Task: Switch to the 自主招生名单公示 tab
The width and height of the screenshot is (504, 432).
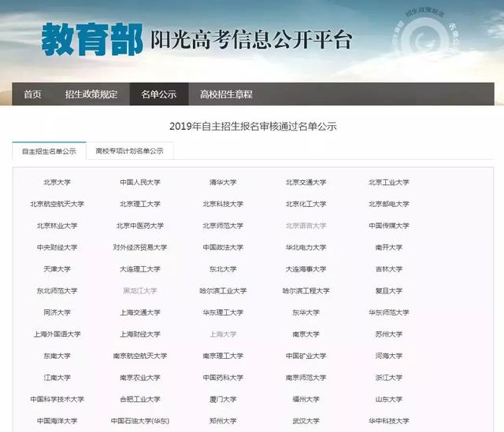Action: pyautogui.click(x=49, y=151)
